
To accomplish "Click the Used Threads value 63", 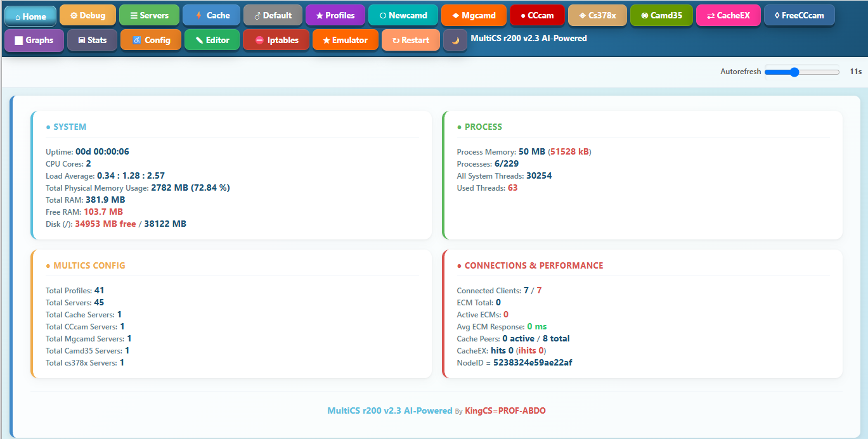I will point(512,188).
